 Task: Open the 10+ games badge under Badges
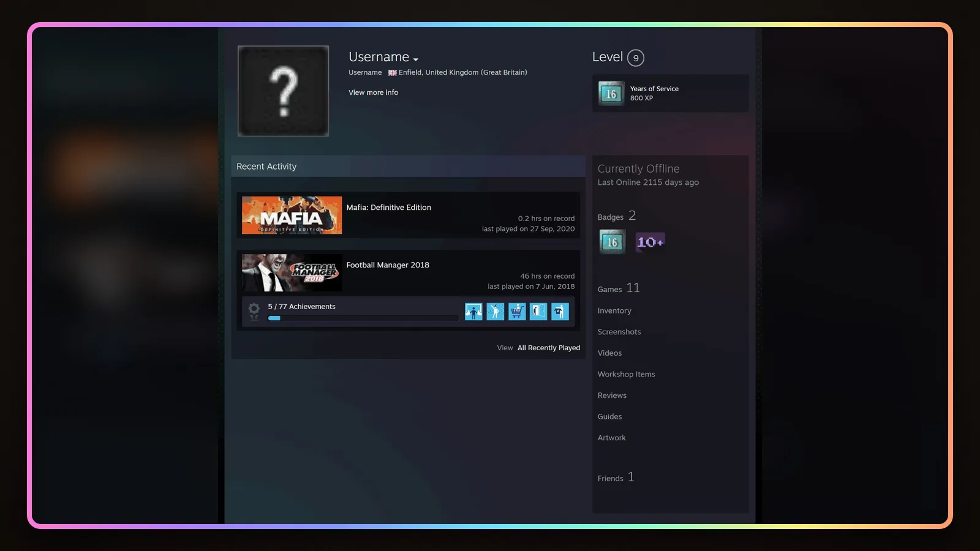650,242
